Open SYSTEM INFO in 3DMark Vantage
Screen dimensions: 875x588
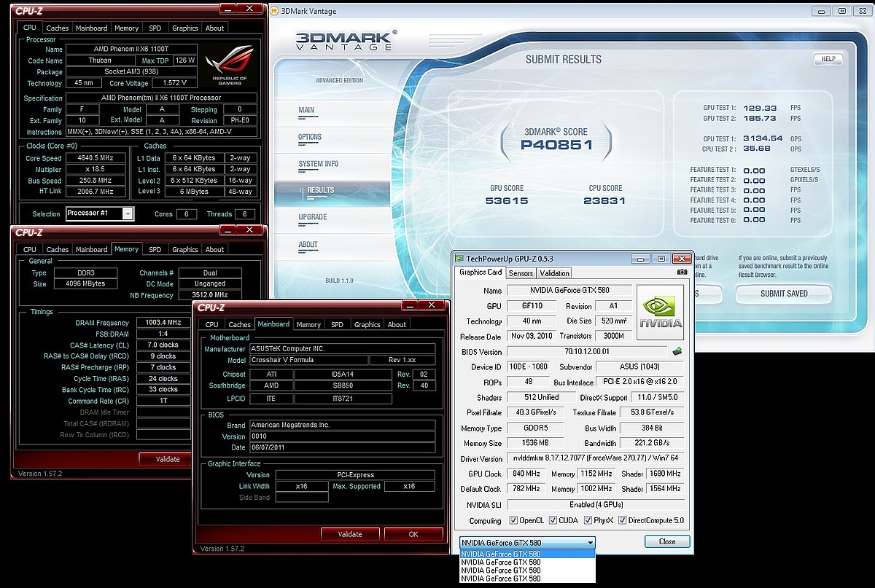pos(319,164)
